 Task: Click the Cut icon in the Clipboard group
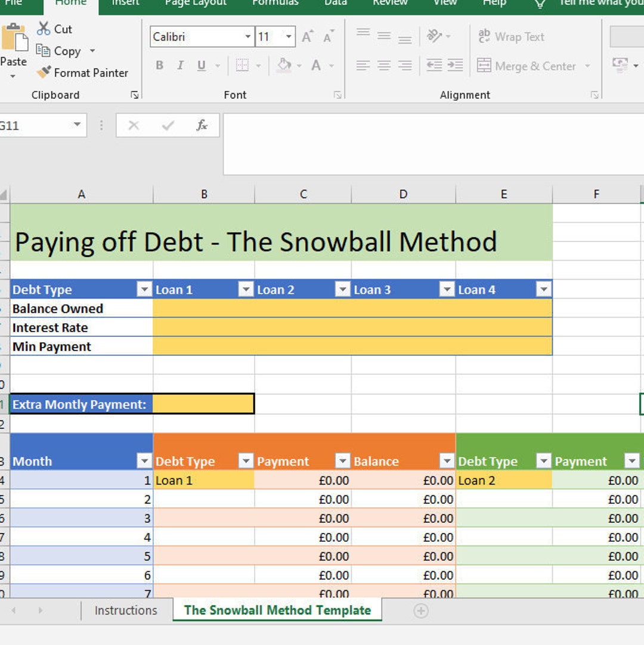(x=44, y=29)
